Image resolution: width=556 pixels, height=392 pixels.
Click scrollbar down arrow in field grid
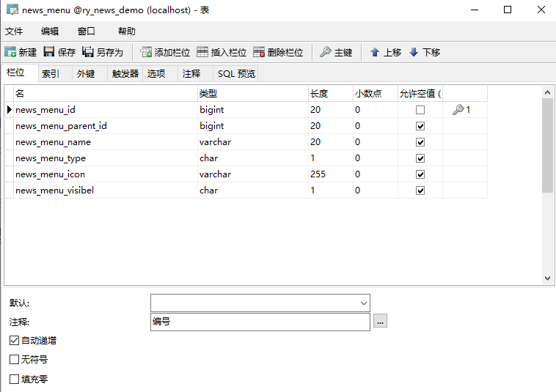point(547,278)
